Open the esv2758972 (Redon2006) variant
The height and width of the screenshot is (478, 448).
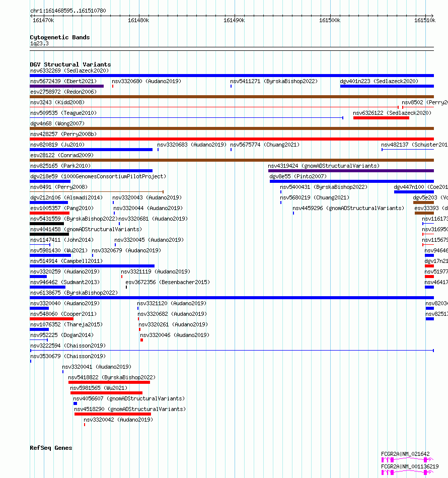(63, 92)
